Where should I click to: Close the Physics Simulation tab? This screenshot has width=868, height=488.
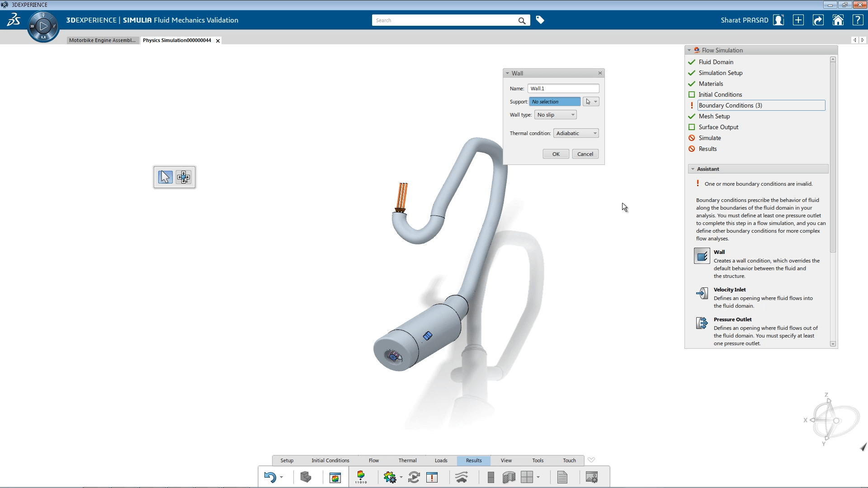(218, 41)
